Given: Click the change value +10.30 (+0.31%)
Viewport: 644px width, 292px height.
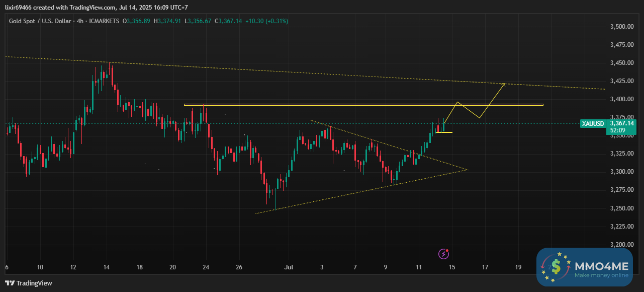Looking at the screenshot, I should [267, 21].
